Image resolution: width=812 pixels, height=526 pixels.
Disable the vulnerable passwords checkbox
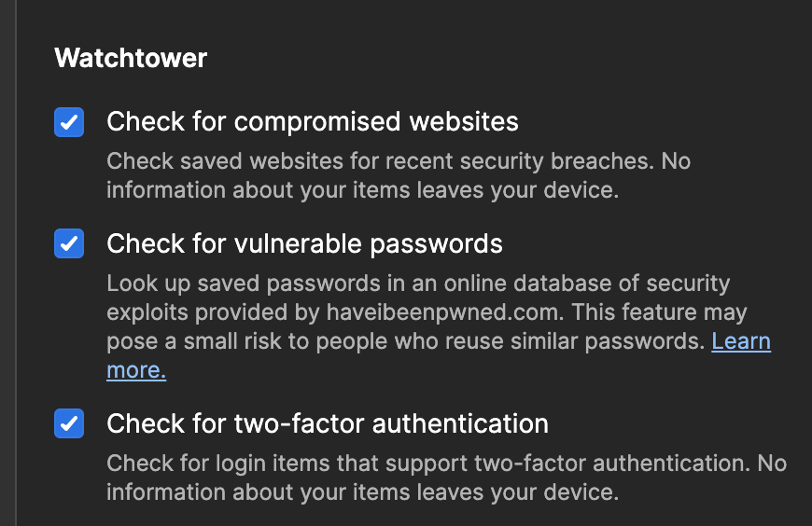pos(69,244)
